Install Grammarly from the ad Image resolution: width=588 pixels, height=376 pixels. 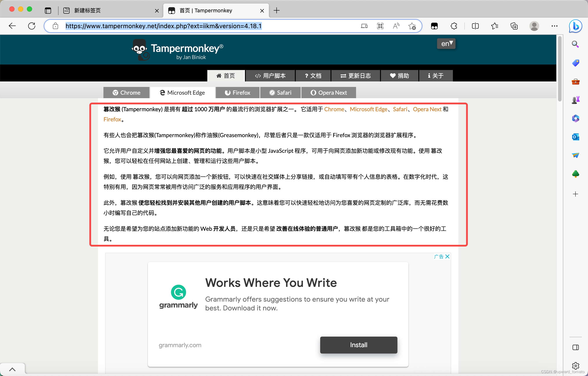pos(358,345)
